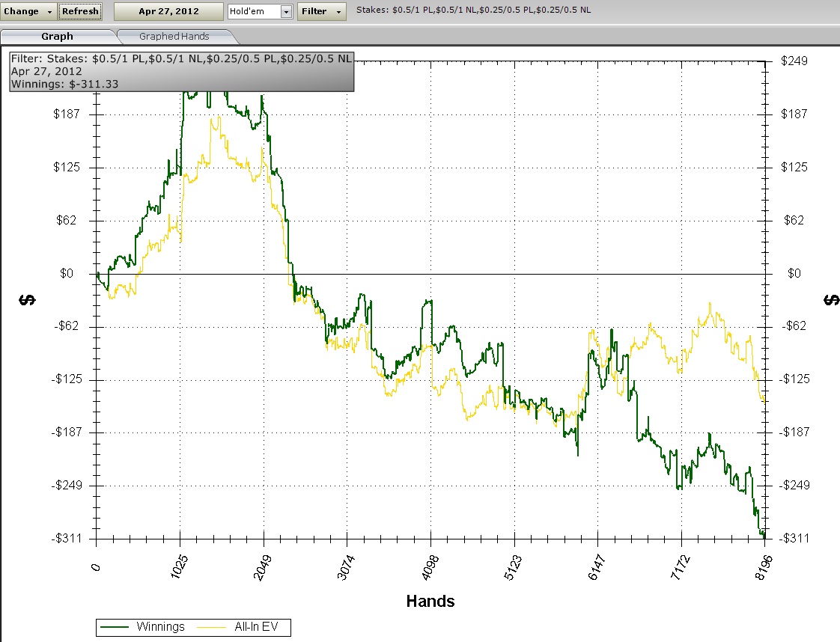Click the $249 label on right axis
Screen dimensions: 840x642
(x=793, y=61)
